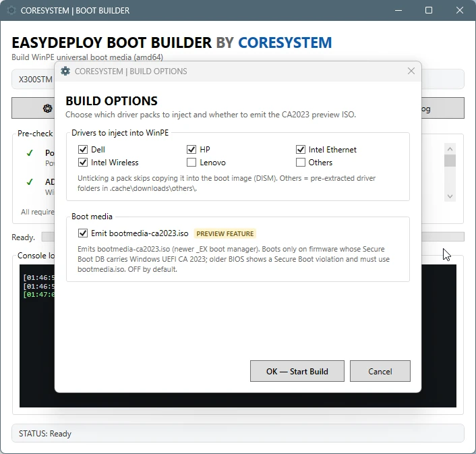This screenshot has height=454, width=476.
Task: Click the first green pre-check checkmark
Action: (30, 152)
